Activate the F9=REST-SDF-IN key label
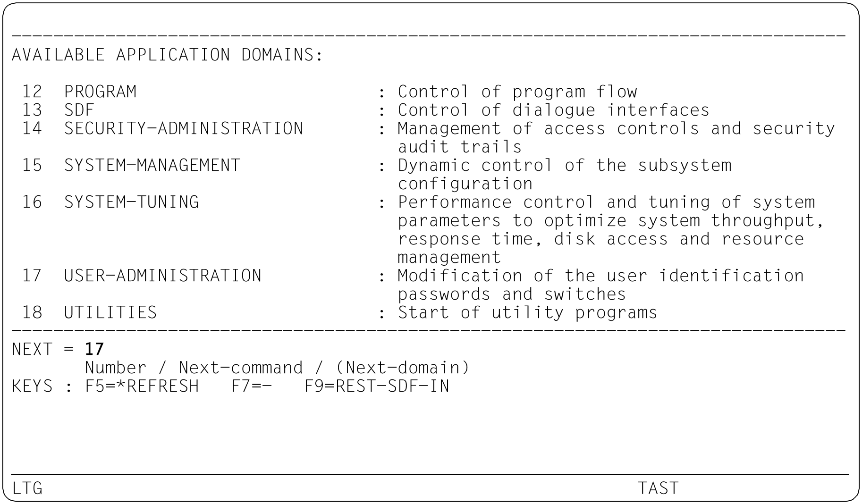 [x=377, y=386]
